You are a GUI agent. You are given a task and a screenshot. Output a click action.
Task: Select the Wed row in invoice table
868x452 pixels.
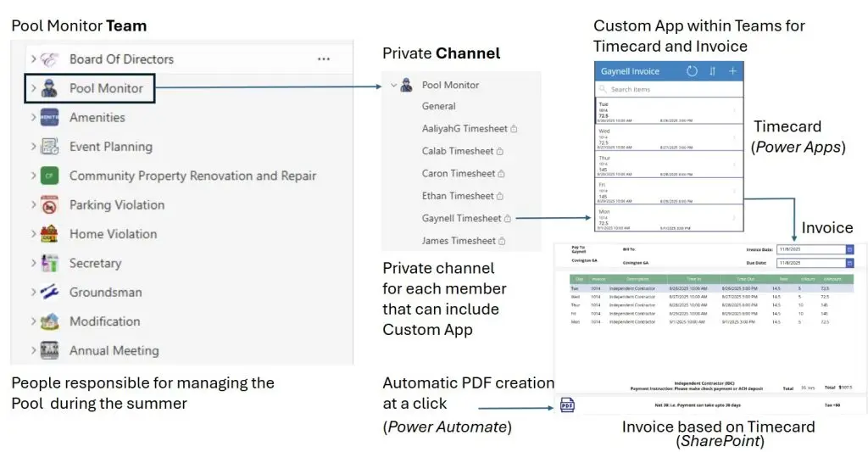[x=711, y=297]
